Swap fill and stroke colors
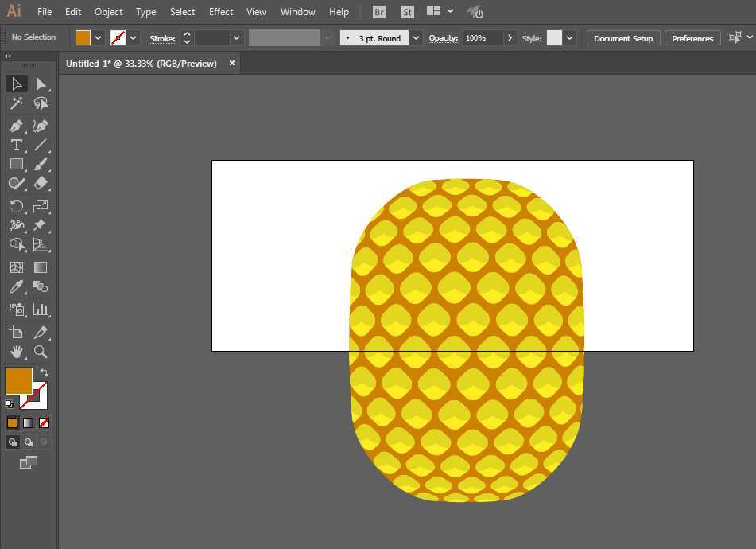The width and height of the screenshot is (756, 549). [x=45, y=372]
